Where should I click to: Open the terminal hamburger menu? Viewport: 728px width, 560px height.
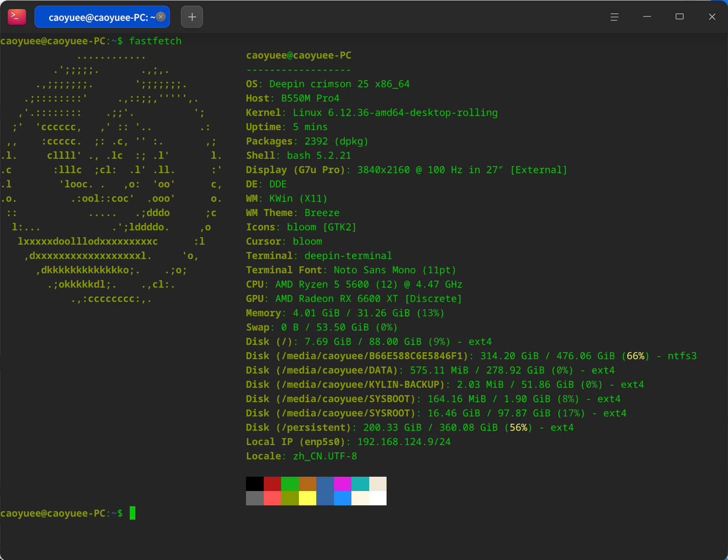[x=614, y=17]
